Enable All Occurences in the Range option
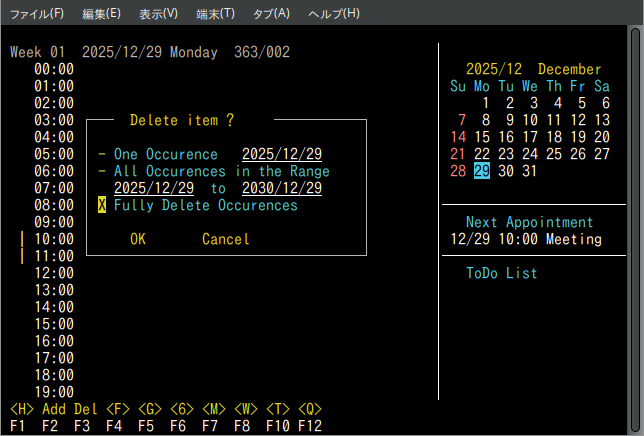This screenshot has height=436, width=644. 102,171
